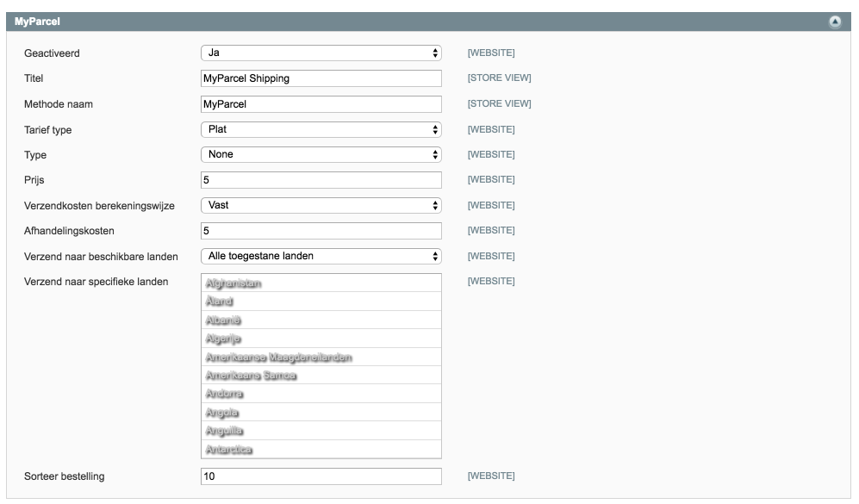Click the Geactiveerd field label
859x504 pixels.
(x=52, y=53)
